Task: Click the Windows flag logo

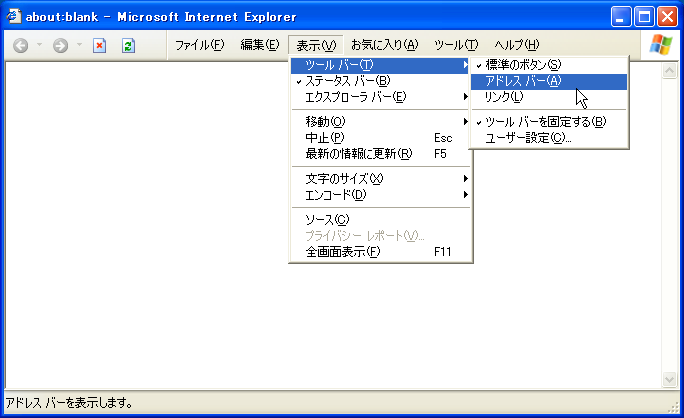Action: click(x=661, y=45)
